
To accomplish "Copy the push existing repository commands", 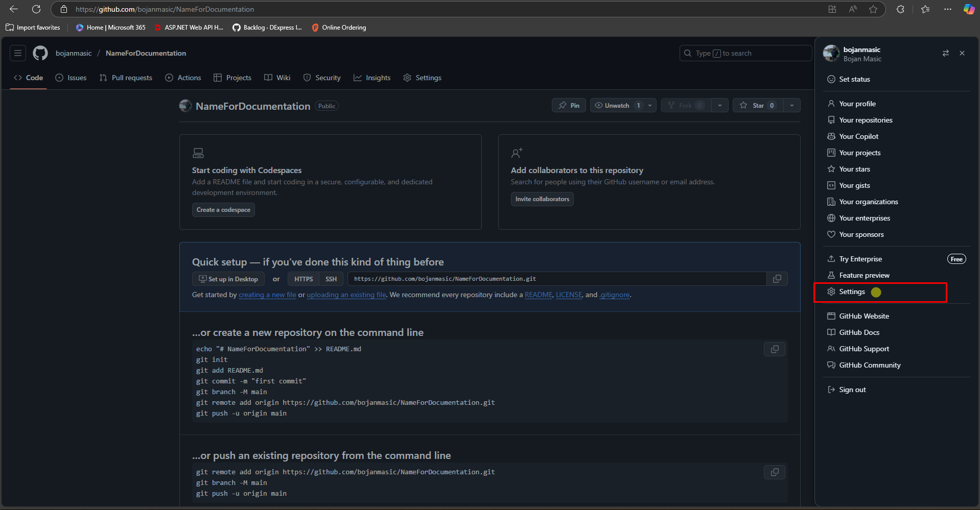I will coord(775,472).
